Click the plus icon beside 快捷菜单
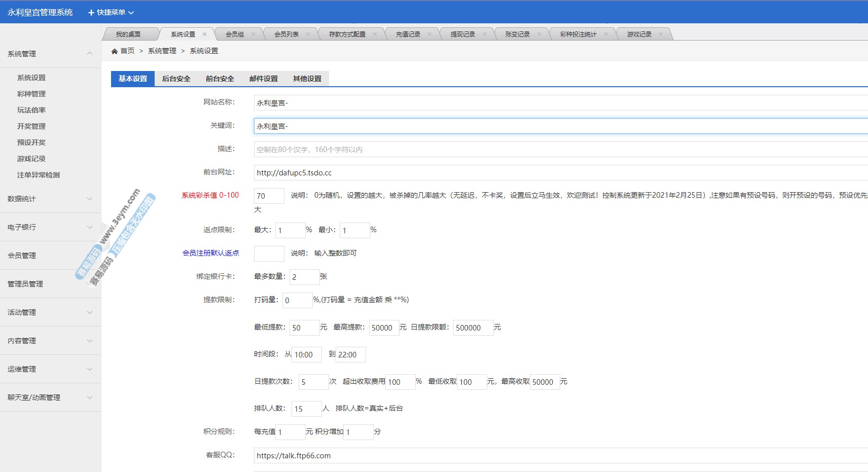Viewport: 868px width, 472px height. (x=91, y=13)
